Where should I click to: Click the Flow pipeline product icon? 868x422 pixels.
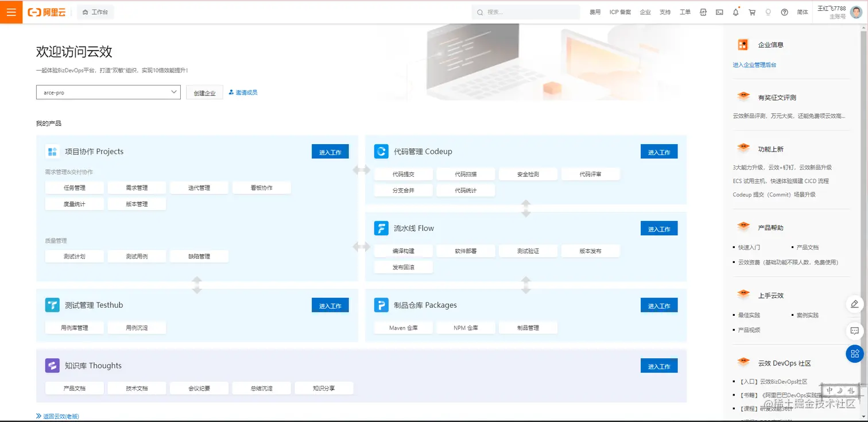(381, 228)
